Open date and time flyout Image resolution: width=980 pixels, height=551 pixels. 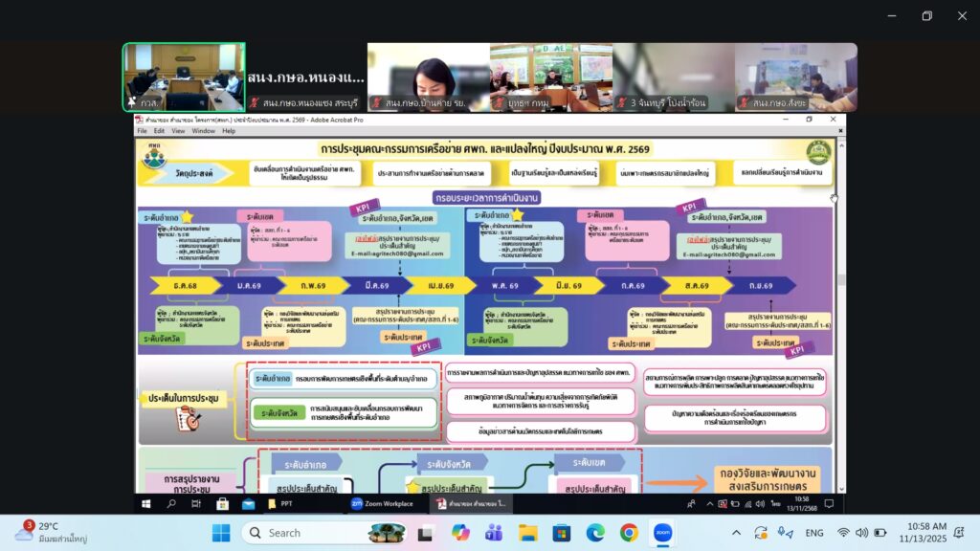click(x=927, y=533)
